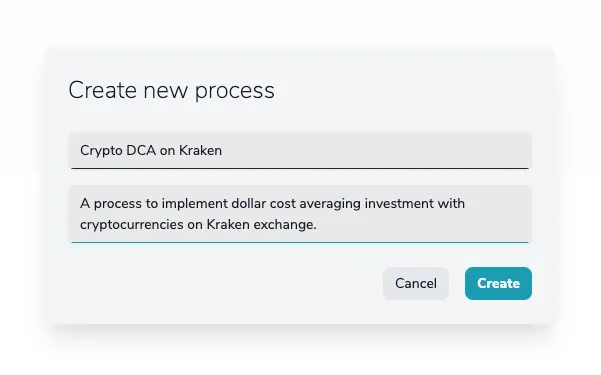Click the word 'Kraken' in name field
Viewport: 601px width, 375px height.
[200, 150]
